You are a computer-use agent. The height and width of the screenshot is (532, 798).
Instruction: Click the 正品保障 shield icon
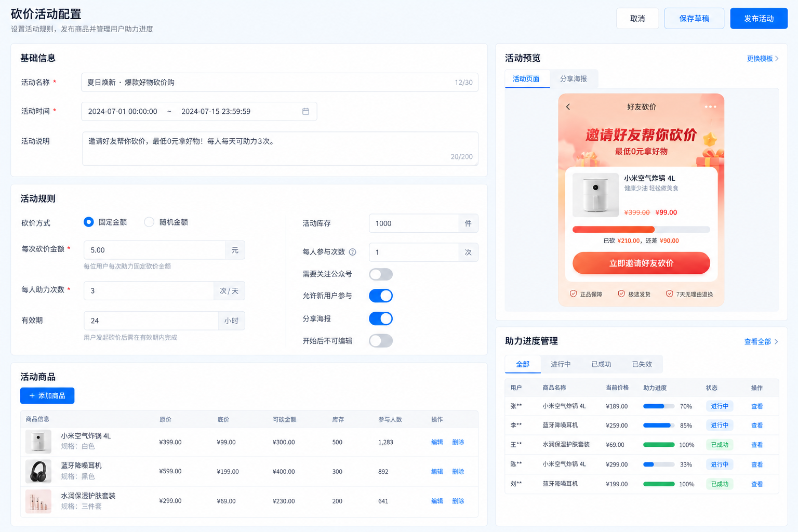pos(574,294)
